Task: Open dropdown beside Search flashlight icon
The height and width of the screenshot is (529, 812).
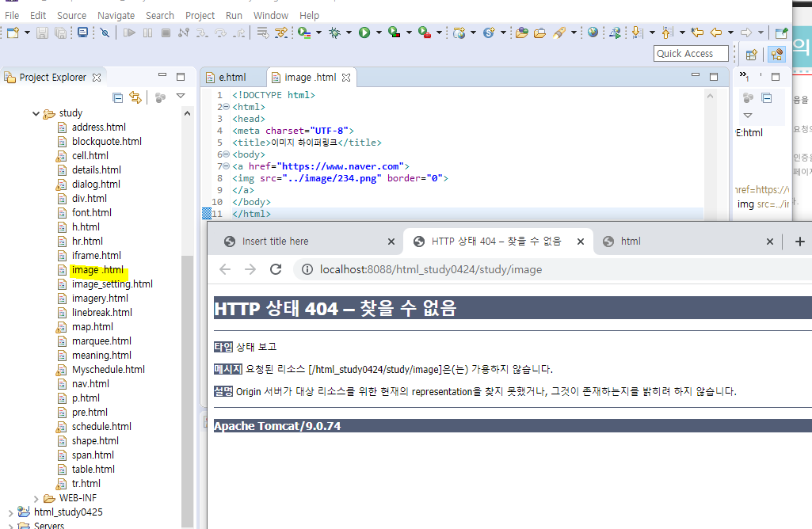Action: click(574, 32)
